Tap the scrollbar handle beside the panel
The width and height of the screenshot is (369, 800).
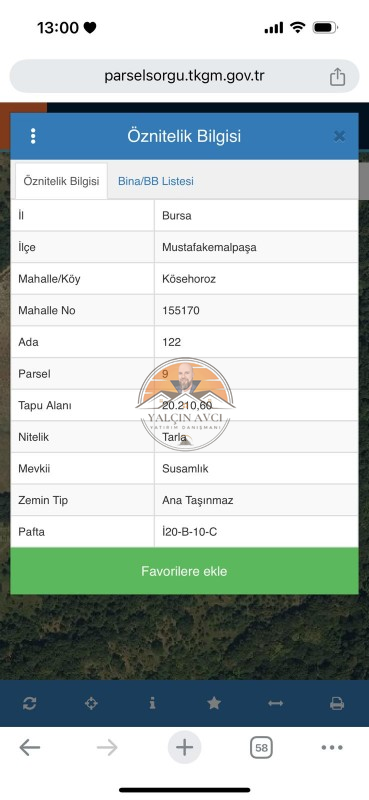pos(363,182)
